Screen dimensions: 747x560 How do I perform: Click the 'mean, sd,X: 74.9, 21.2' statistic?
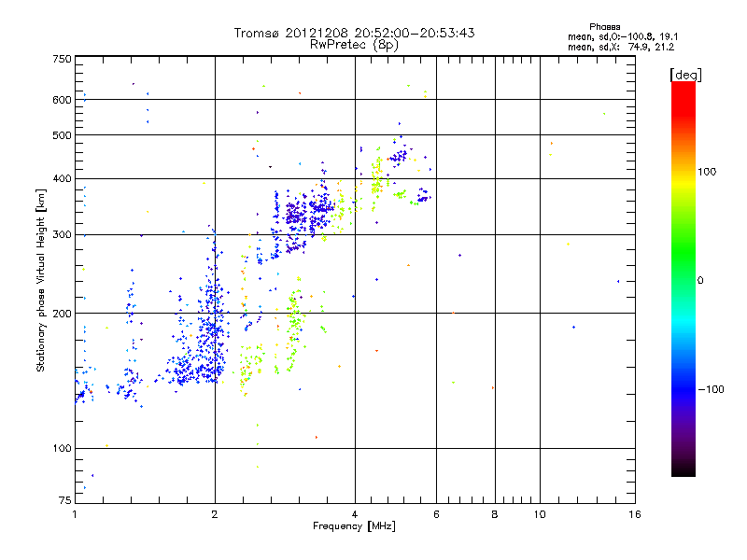click(x=621, y=47)
